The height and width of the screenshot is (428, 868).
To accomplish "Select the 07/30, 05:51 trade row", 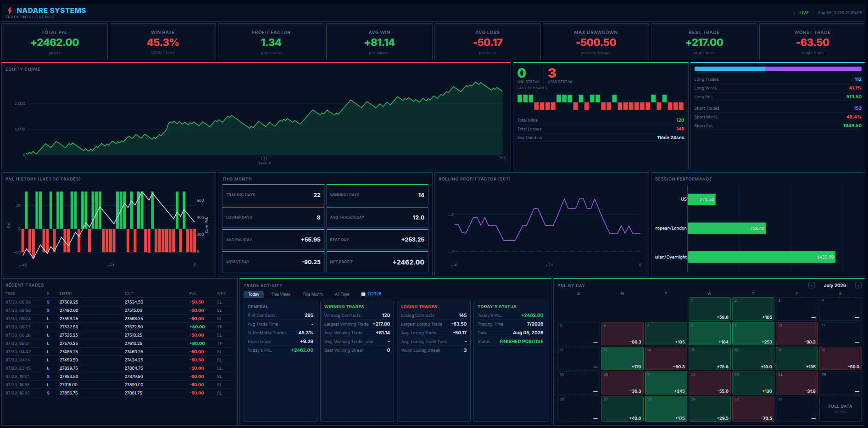I will 119,344.
